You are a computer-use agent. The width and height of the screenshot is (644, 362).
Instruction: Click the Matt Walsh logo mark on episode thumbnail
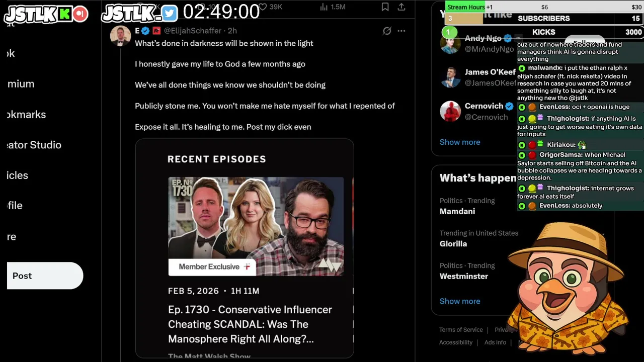click(x=330, y=265)
